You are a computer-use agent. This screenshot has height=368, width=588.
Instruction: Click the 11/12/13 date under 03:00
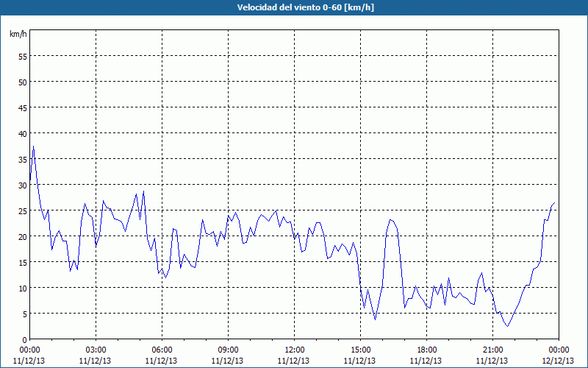[96, 361]
